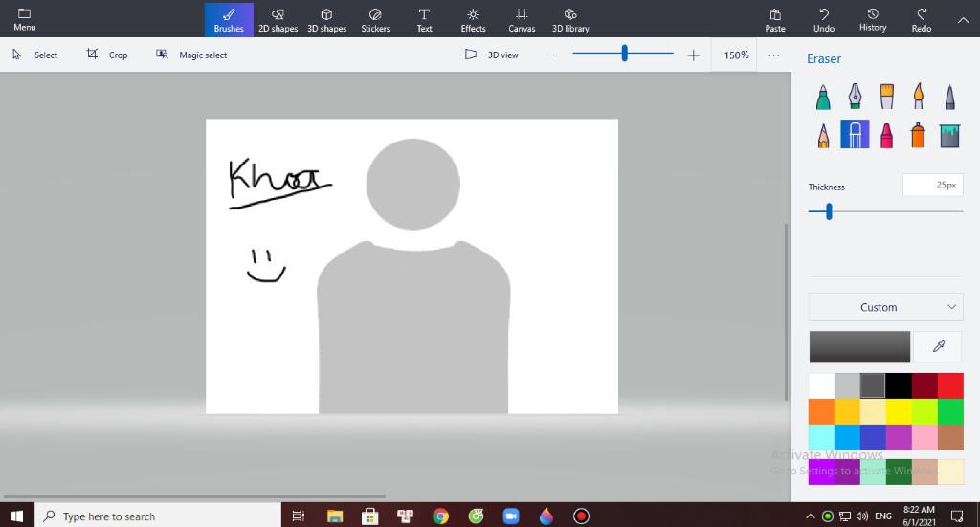980x527 pixels.
Task: Open the Windows Start menu
Action: (x=17, y=516)
